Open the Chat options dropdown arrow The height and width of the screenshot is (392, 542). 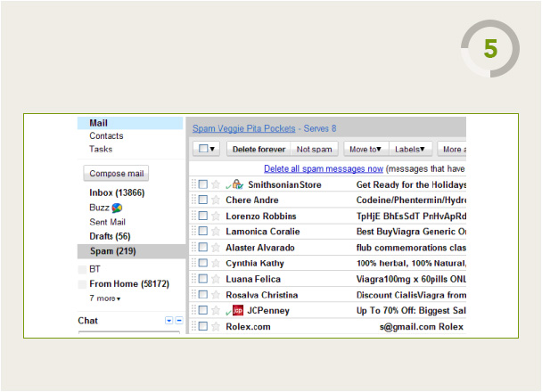(168, 320)
